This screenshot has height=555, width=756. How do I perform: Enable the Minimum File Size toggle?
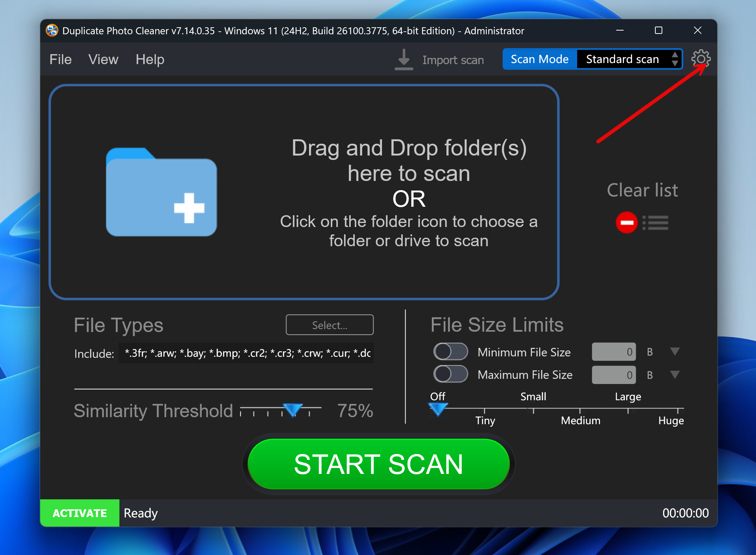(450, 352)
